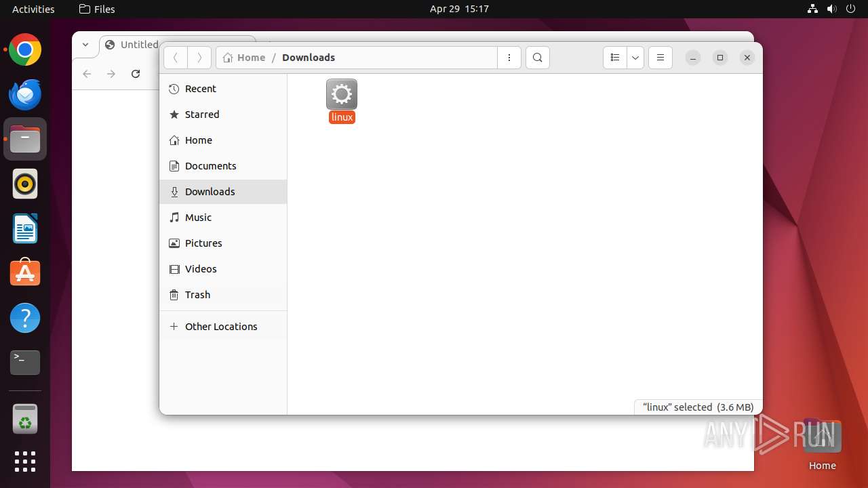Open the Files hamburger menu
This screenshot has width=868, height=488.
660,58
